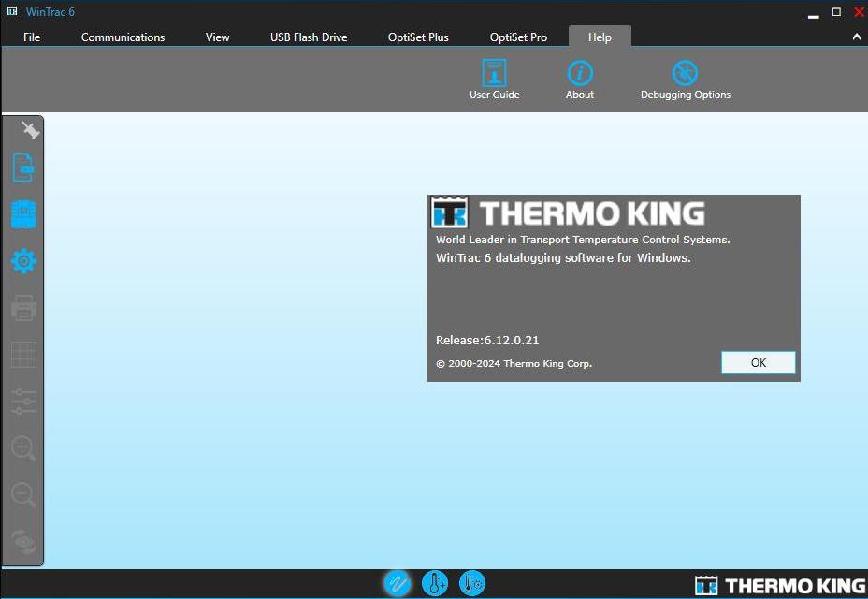Click the table grid icon in sidebar
This screenshot has width=868, height=599.
coord(23,354)
